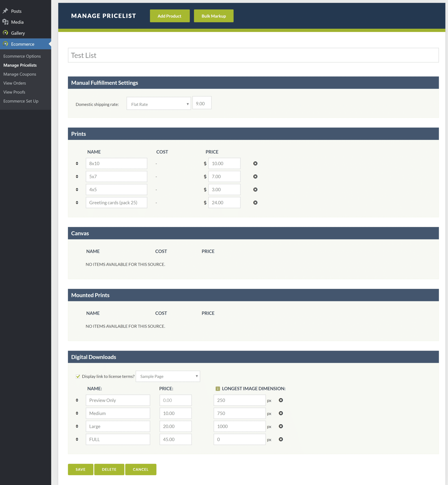Click the Bulk Markup button
This screenshot has width=448, height=485.
click(213, 16)
